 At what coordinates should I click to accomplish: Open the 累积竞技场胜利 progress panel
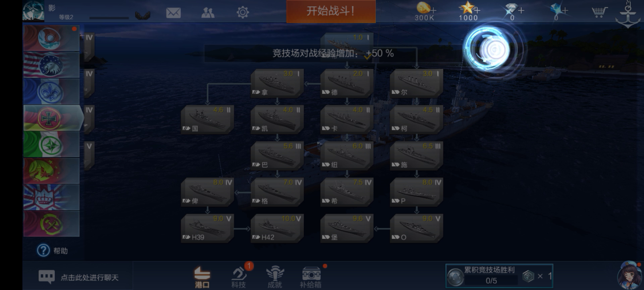(499, 276)
